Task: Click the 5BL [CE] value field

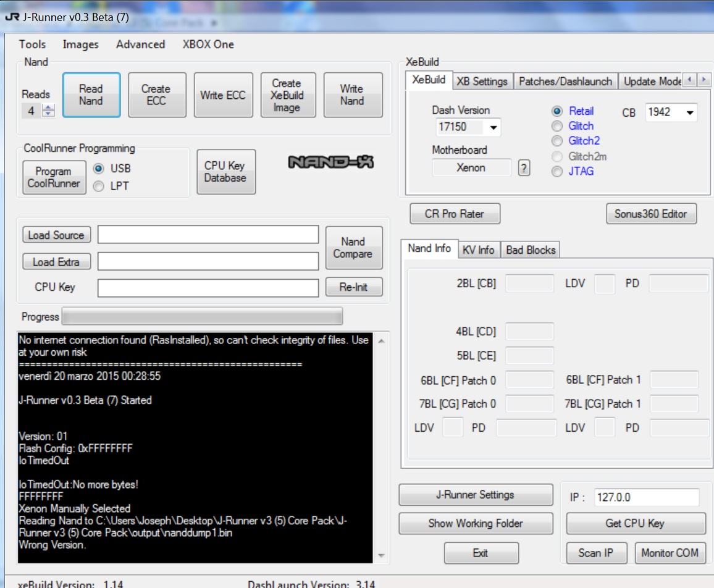Action: pos(529,356)
